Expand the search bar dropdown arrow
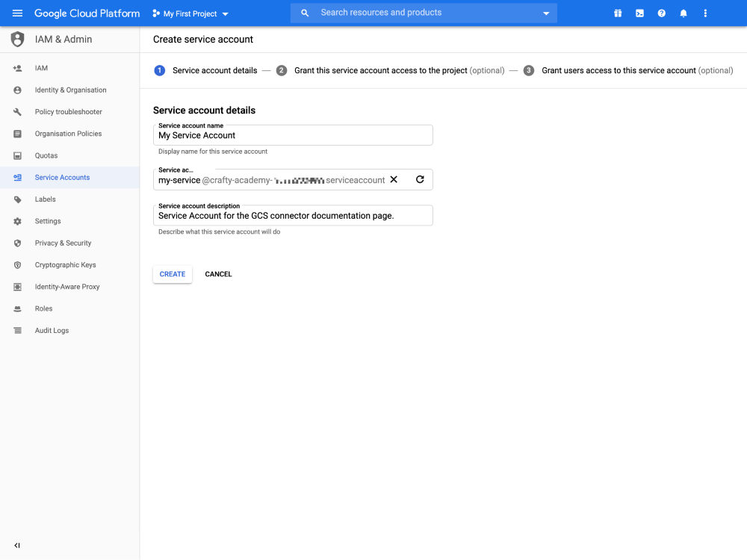This screenshot has width=747, height=560. [546, 13]
